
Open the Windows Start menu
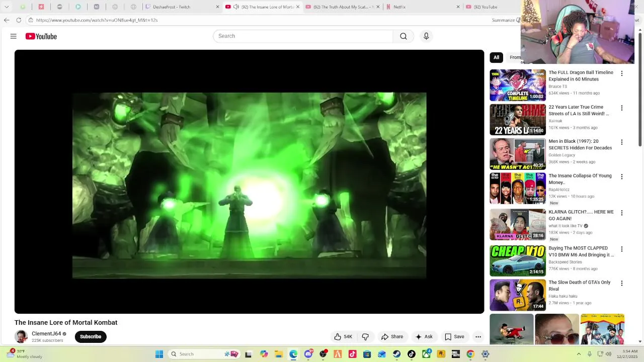pyautogui.click(x=159, y=354)
